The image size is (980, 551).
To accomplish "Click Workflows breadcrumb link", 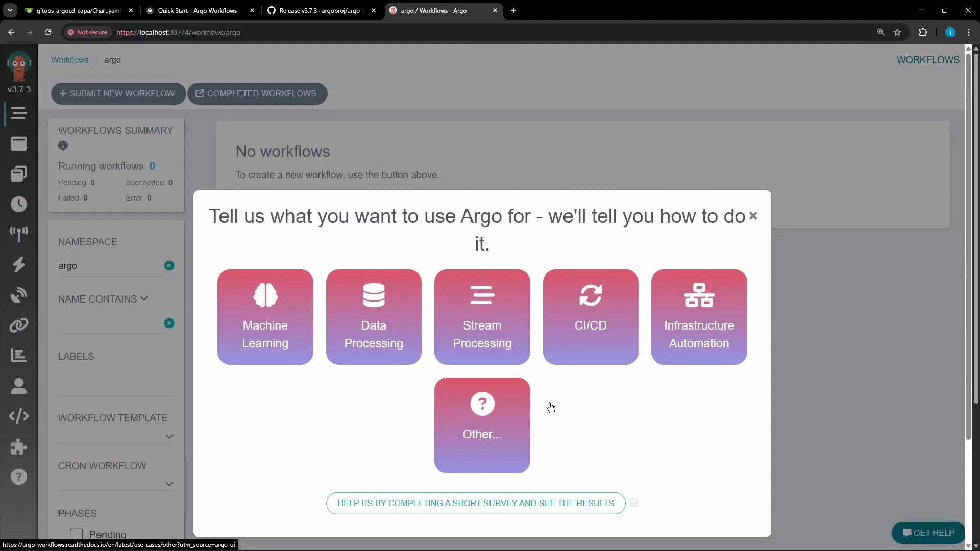I will pos(69,60).
